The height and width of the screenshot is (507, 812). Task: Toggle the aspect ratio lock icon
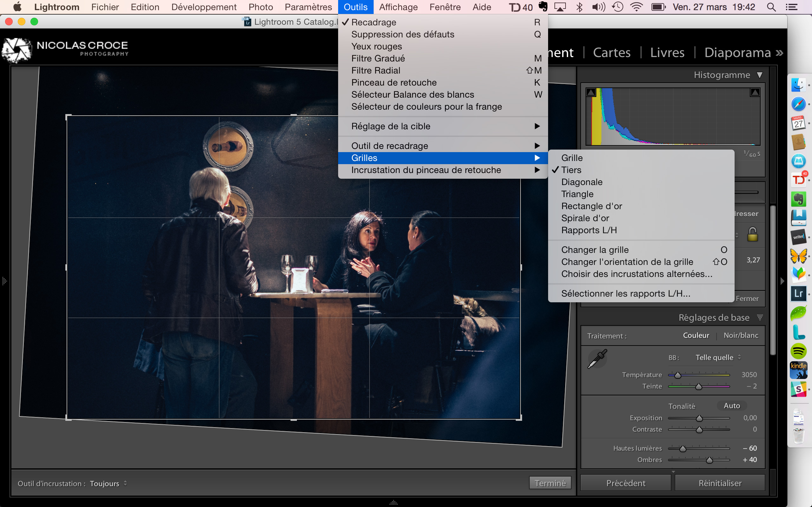(x=752, y=234)
